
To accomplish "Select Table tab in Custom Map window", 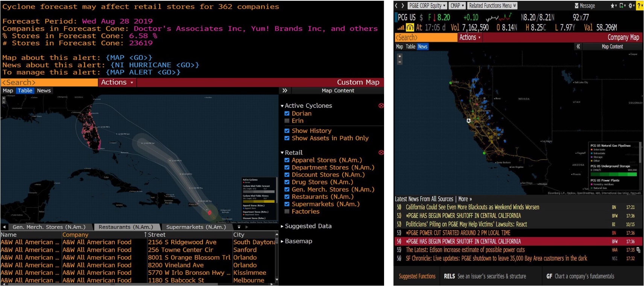I will [x=25, y=90].
